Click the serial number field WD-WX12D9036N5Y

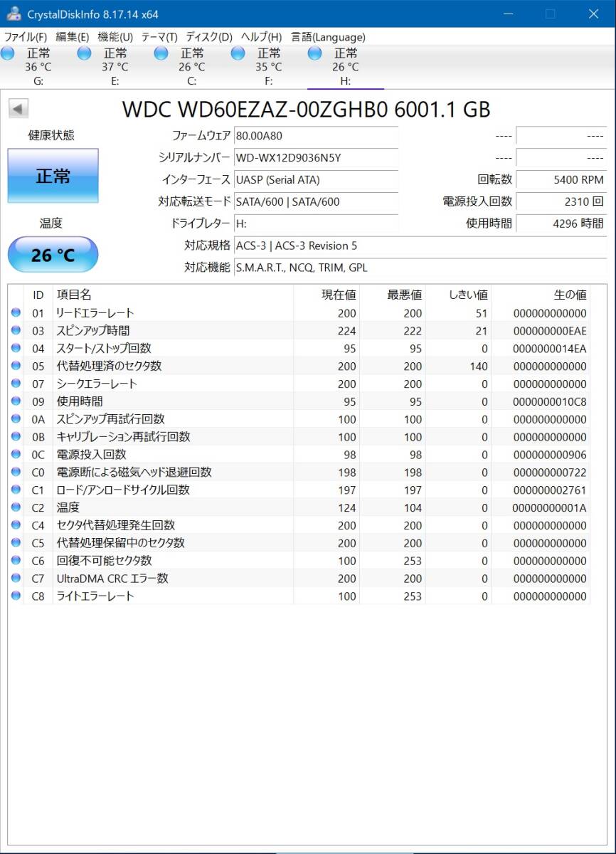pos(316,157)
